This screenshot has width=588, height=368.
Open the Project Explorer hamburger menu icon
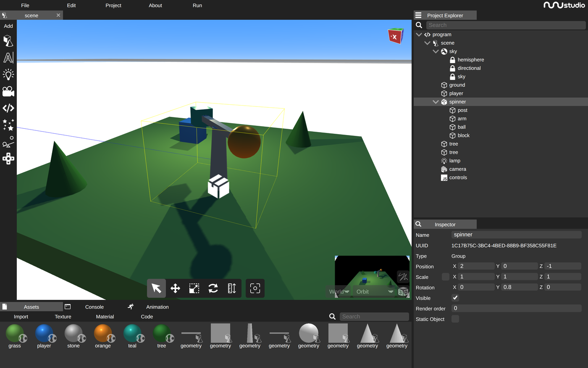[418, 15]
